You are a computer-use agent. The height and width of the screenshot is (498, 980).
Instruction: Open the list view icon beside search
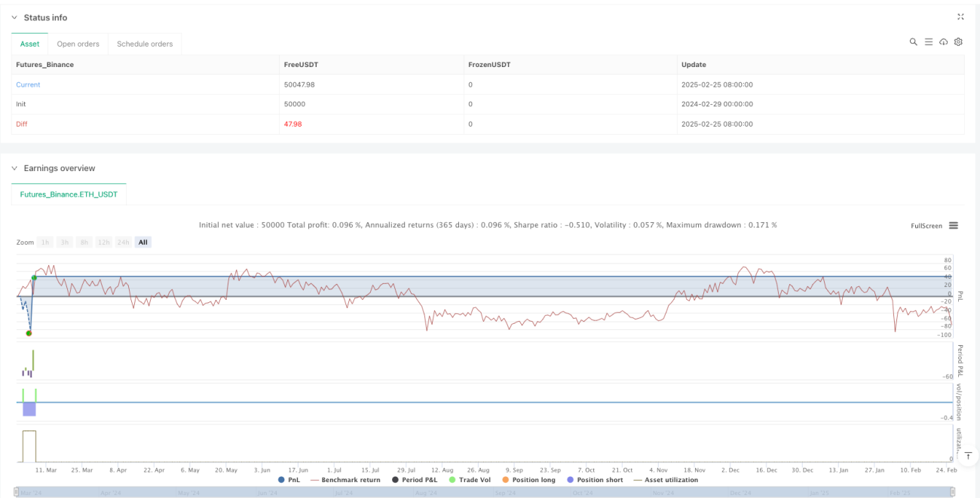(929, 42)
